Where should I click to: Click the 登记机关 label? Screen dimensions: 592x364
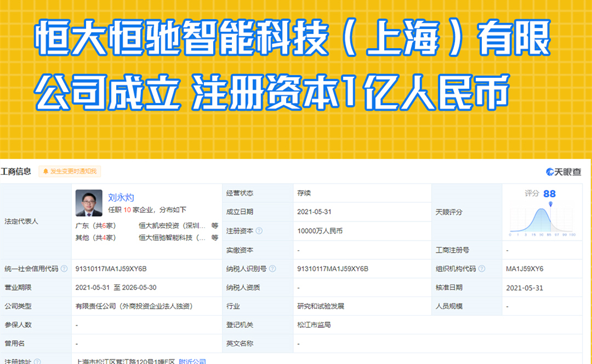point(240,325)
